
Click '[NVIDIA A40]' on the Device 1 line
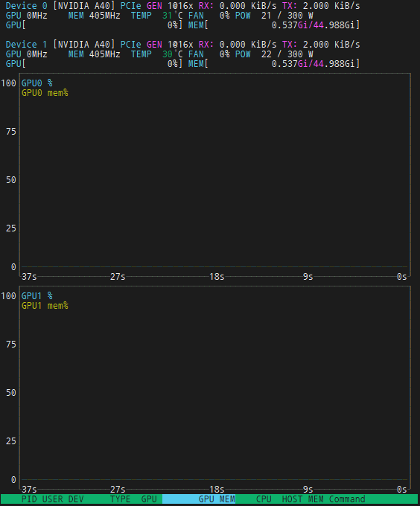coord(84,45)
